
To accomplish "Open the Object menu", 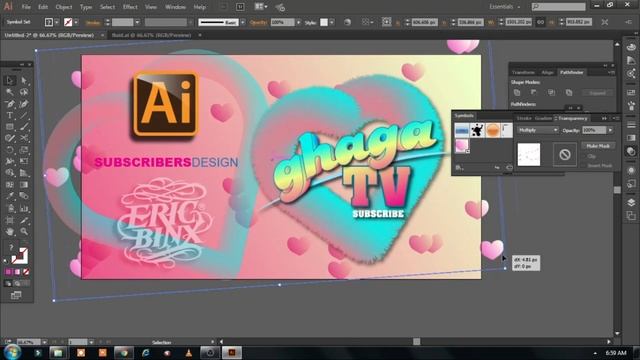I will [x=64, y=7].
